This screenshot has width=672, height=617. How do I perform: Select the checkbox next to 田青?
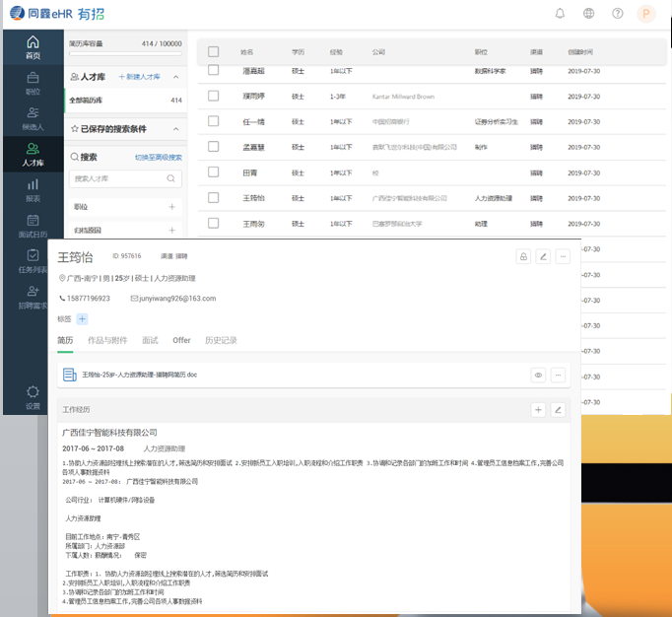coord(214,171)
